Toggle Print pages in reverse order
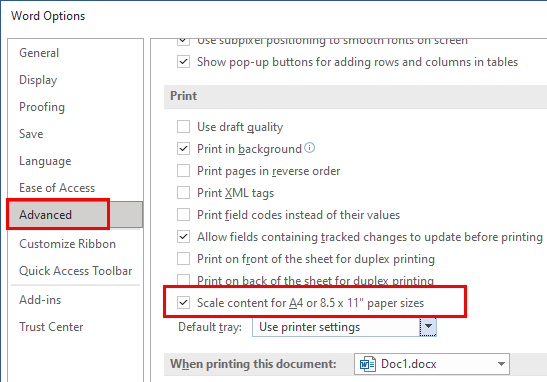 (183, 171)
